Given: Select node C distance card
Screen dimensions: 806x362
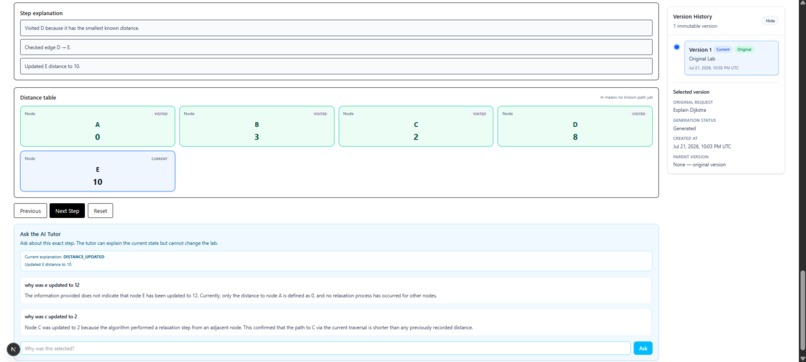Looking at the screenshot, I should pyautogui.click(x=416, y=126).
